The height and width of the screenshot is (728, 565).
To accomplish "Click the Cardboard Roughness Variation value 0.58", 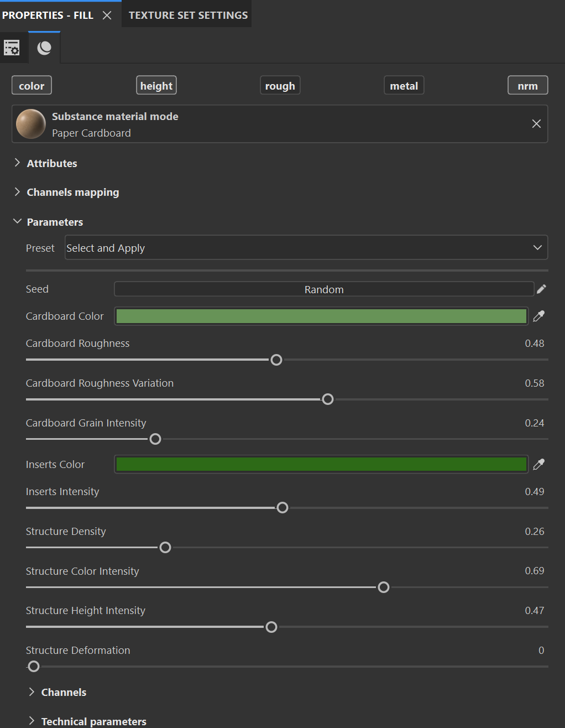I will pos(535,383).
